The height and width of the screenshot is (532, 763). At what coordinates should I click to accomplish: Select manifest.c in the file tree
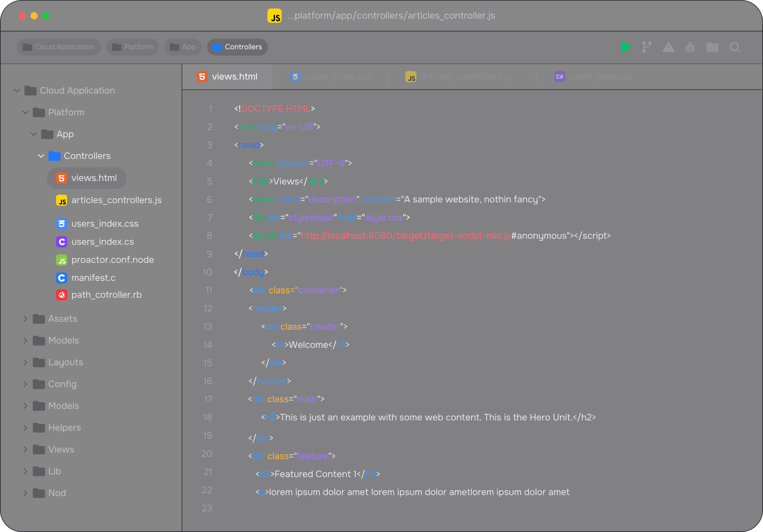click(x=93, y=278)
